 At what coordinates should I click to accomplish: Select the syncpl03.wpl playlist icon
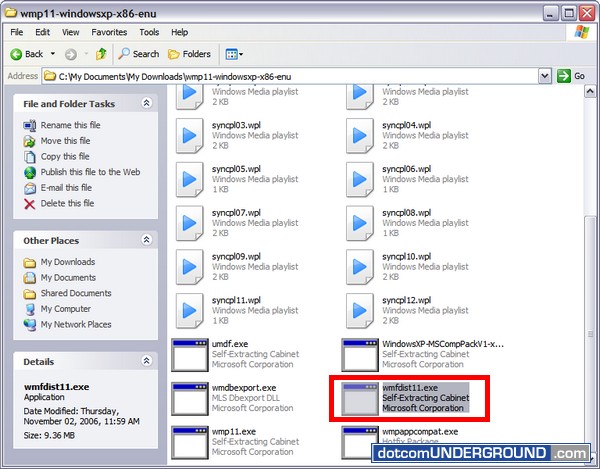[189, 136]
